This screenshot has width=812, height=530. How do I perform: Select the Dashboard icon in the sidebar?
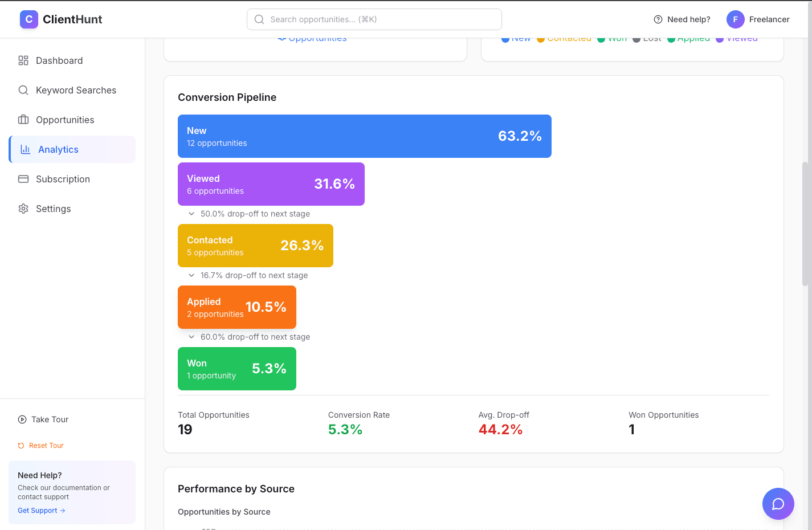pyautogui.click(x=23, y=60)
